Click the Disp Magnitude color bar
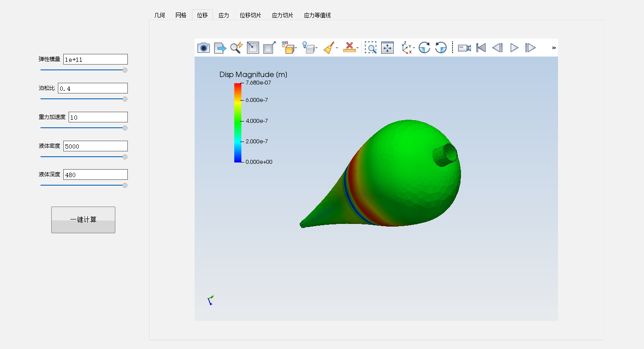Viewport: 644px width, 349px height. [x=237, y=122]
